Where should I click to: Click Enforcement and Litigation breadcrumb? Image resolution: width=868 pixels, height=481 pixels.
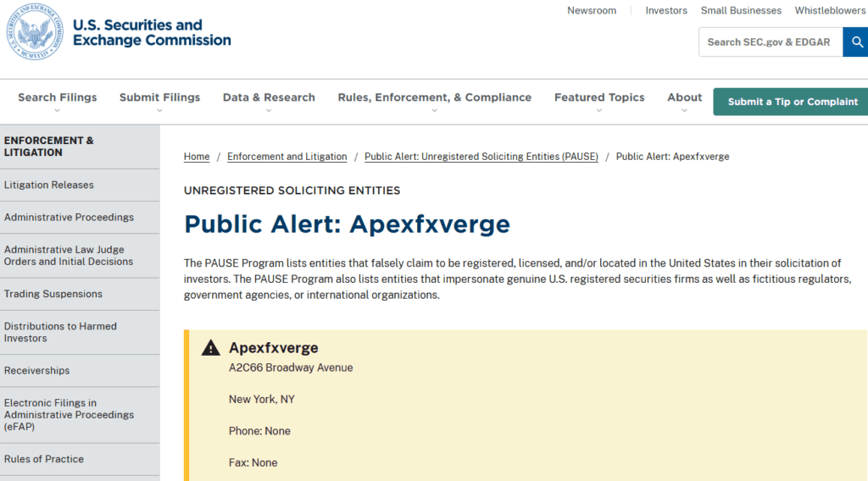pos(287,157)
